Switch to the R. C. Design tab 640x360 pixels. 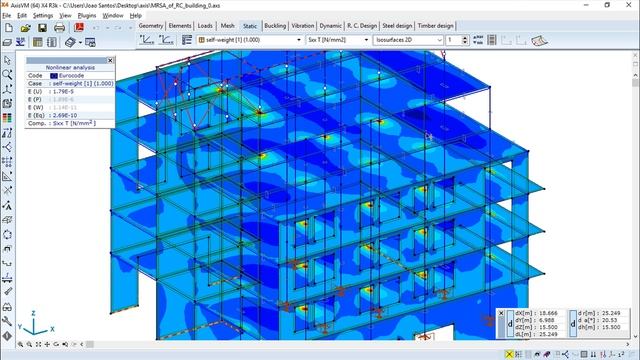(362, 26)
